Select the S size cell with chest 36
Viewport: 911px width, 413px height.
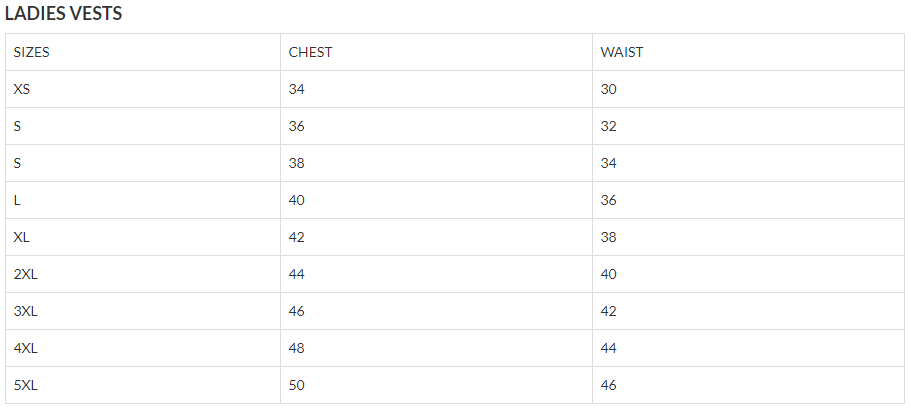tap(18, 126)
